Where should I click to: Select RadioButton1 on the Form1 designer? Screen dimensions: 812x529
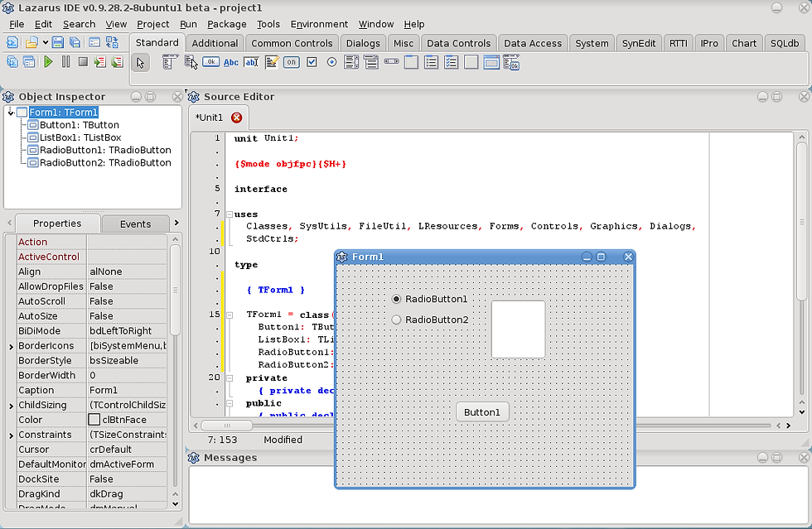431,299
